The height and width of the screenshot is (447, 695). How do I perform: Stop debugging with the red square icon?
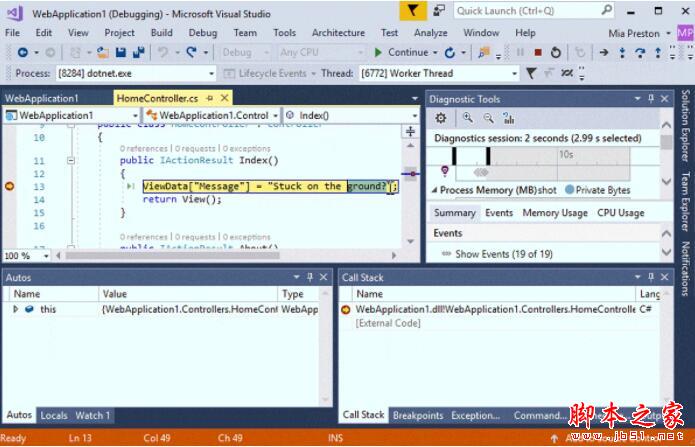[538, 52]
